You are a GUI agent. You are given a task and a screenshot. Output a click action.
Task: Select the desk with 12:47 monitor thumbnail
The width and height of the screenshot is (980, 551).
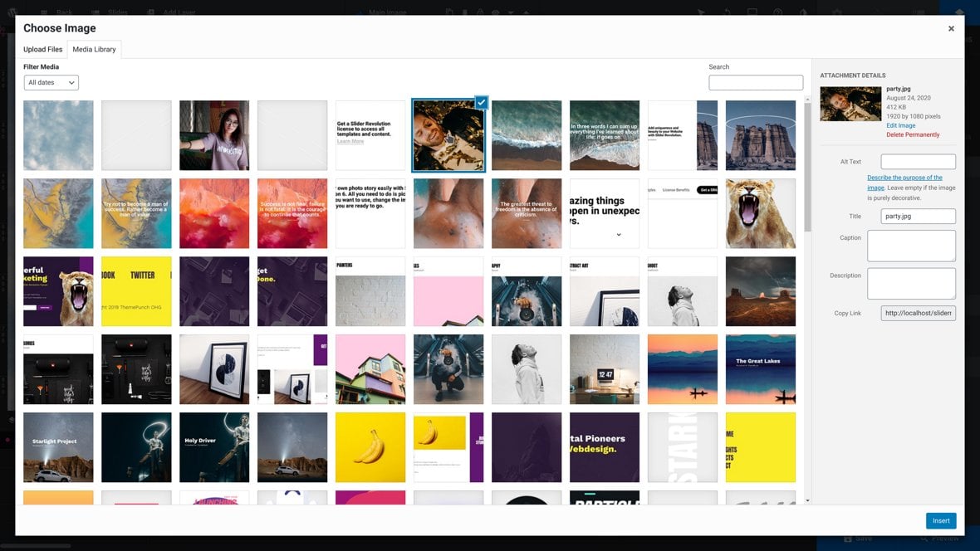coord(605,369)
